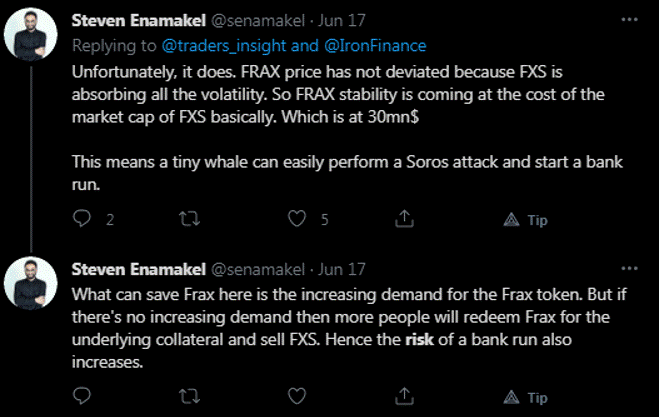
Task: Like the first tweet with 5 likes
Action: (297, 218)
